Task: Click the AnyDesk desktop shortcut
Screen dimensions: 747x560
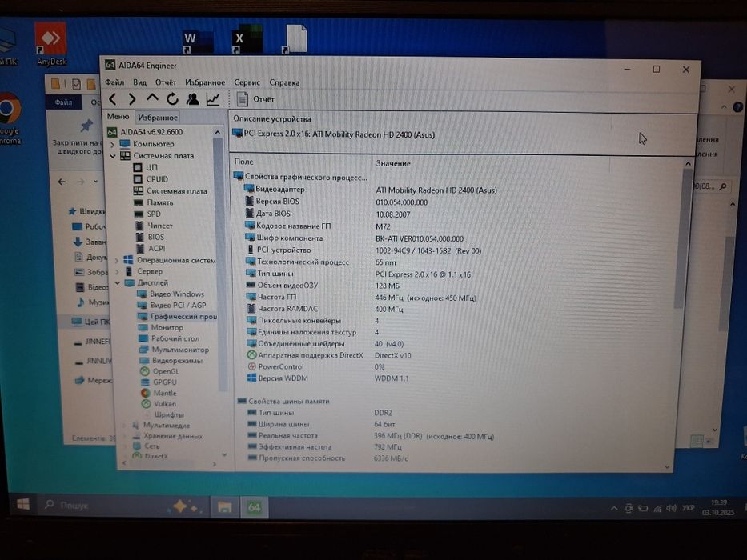Action: (50, 44)
